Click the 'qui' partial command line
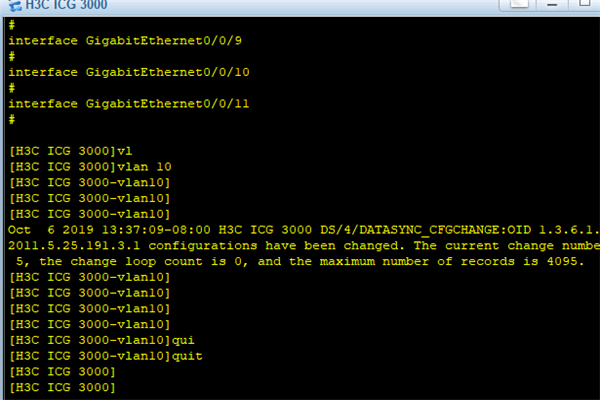600x400 pixels. click(x=102, y=341)
